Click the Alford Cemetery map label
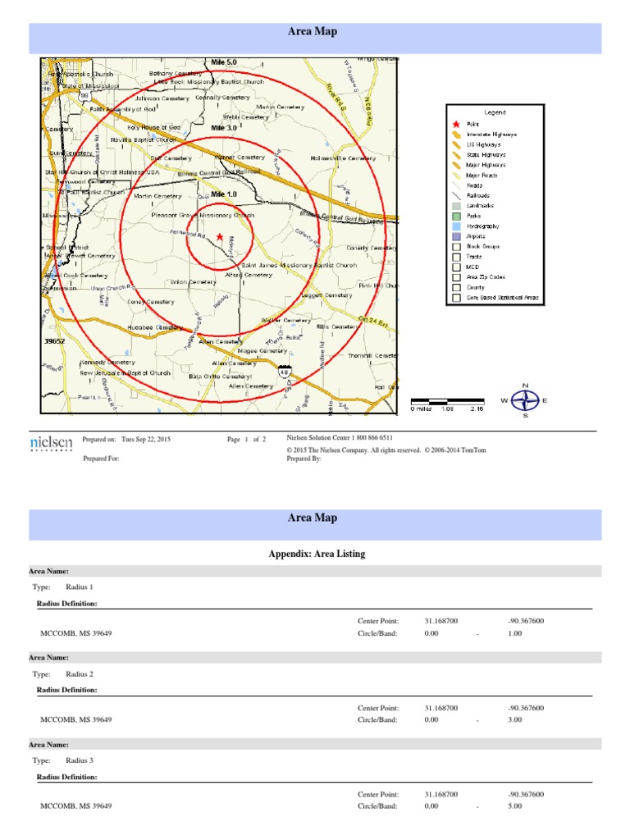The height and width of the screenshot is (840, 630). pos(249,275)
